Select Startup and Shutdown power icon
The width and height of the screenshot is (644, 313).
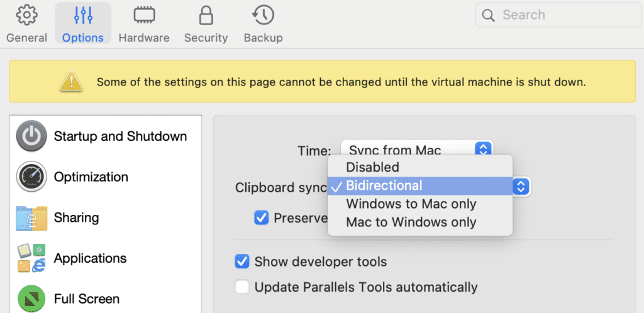[x=31, y=136]
